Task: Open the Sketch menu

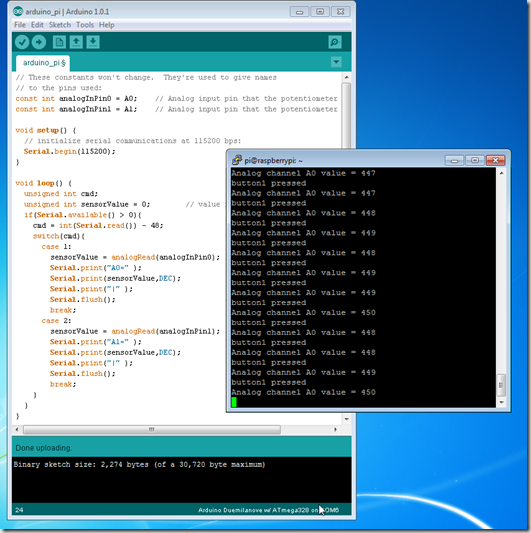Action: pyautogui.click(x=60, y=25)
